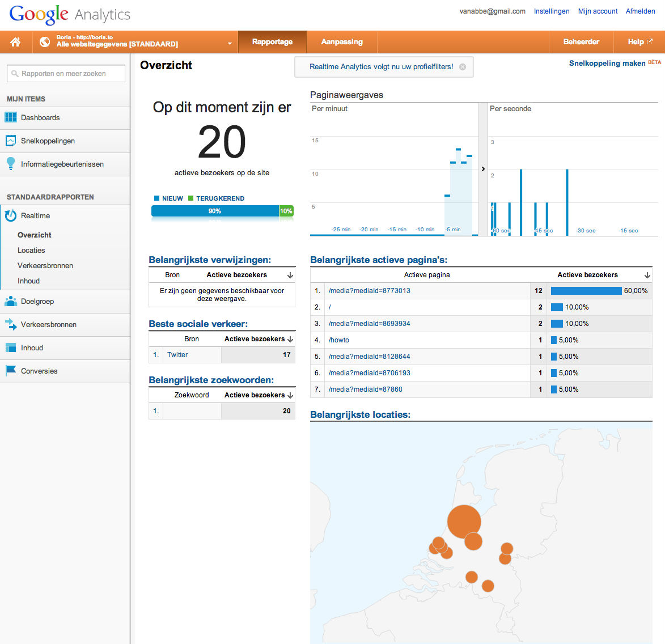Click the blue 90% new visitors bar
This screenshot has width=665, height=644.
point(215,211)
